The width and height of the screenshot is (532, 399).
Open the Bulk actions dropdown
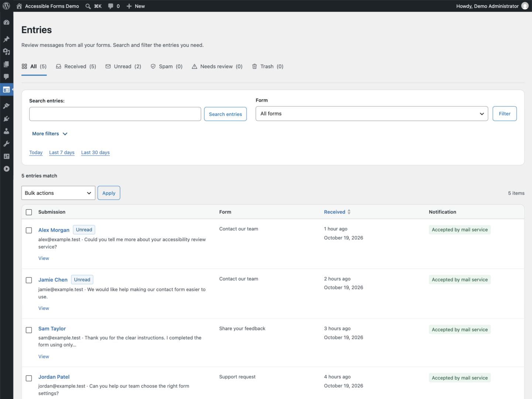click(x=58, y=193)
